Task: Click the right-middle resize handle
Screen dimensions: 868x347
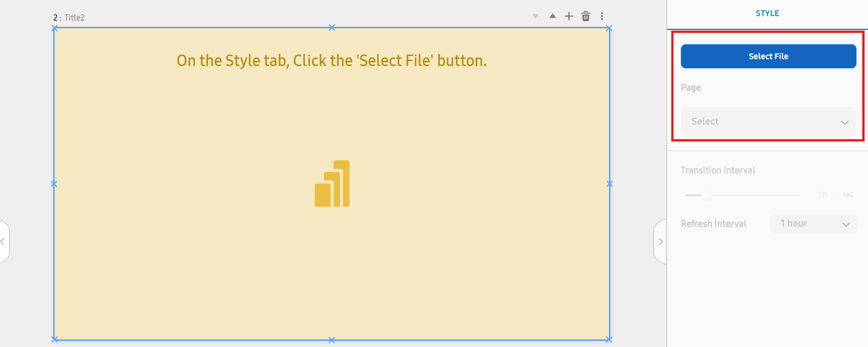Action: tap(610, 184)
